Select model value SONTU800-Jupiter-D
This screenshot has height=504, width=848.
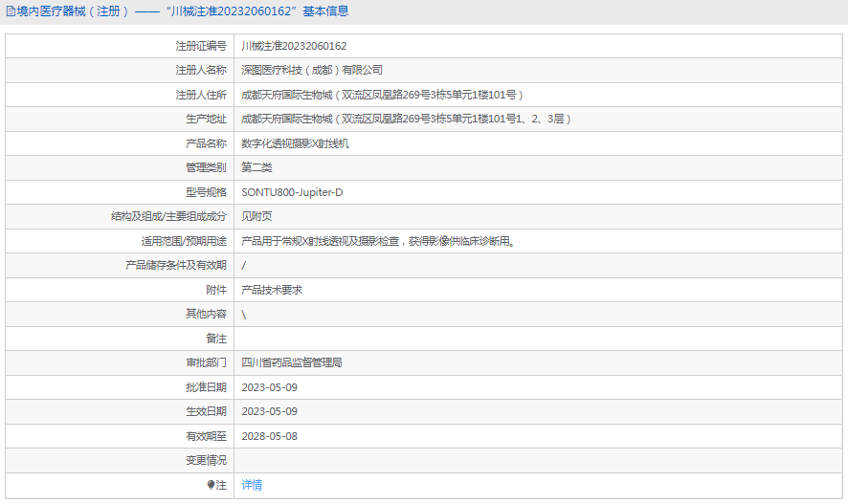pyautogui.click(x=292, y=192)
